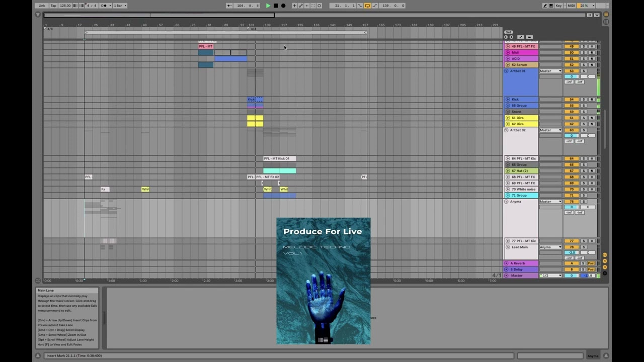Open Anyma output routing dropdown (Master)
This screenshot has height=362, width=644.
point(550,202)
